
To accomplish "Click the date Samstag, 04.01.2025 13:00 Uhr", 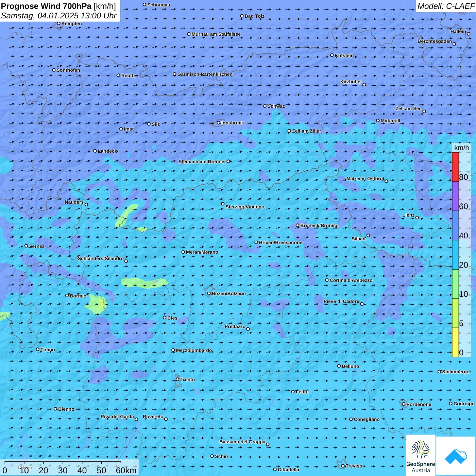I will click(x=59, y=16).
